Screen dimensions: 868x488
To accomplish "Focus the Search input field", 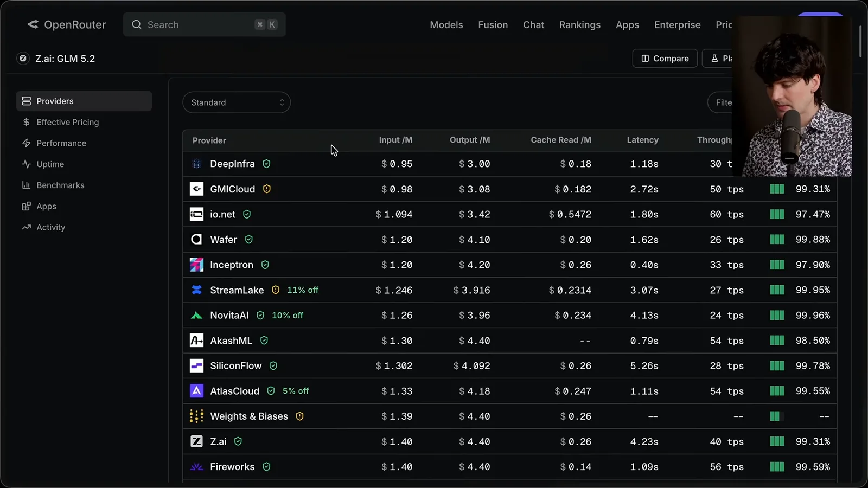I will (205, 24).
